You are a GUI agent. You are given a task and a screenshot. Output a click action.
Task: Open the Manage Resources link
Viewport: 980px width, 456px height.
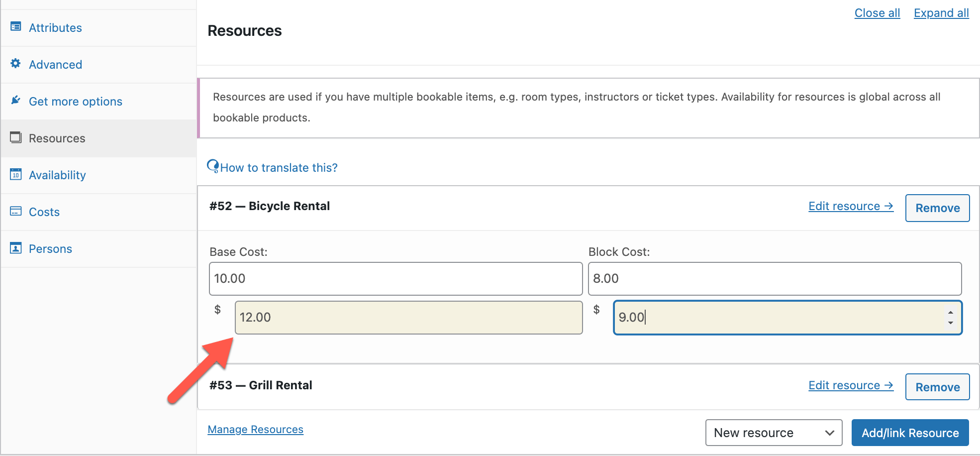(x=255, y=430)
